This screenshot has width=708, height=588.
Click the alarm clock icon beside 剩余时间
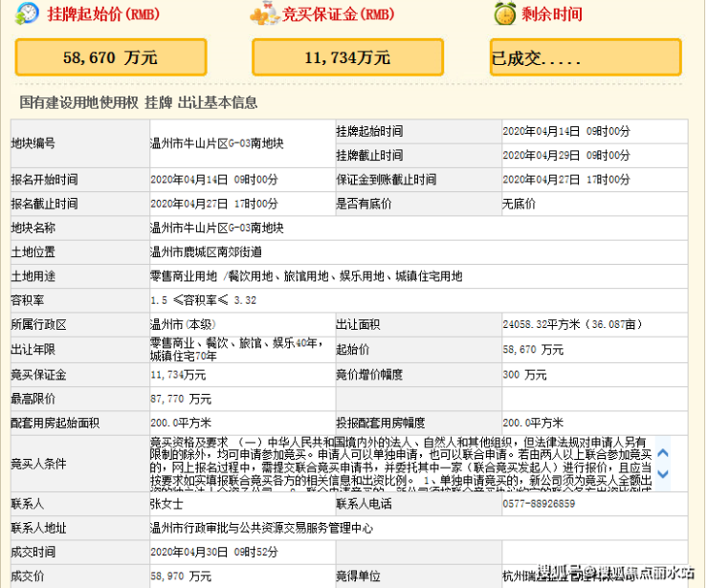[505, 13]
